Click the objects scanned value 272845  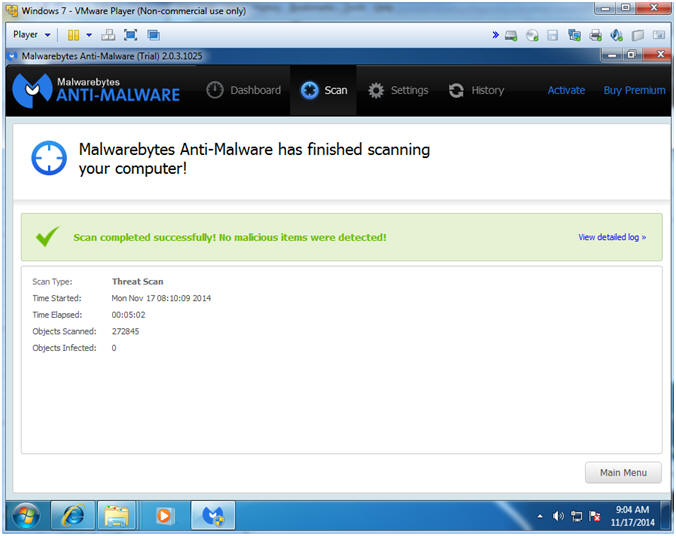click(125, 332)
